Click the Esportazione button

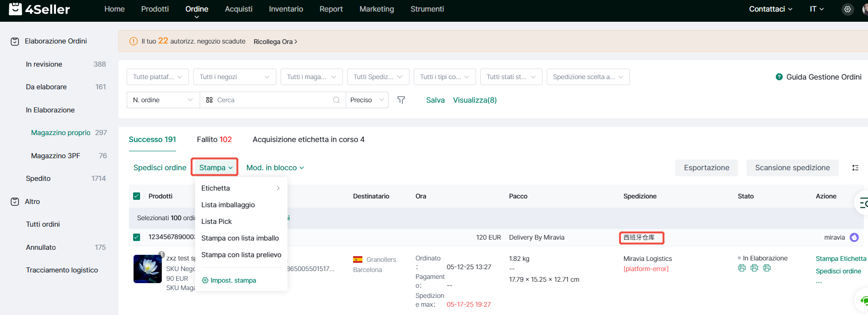tap(706, 168)
